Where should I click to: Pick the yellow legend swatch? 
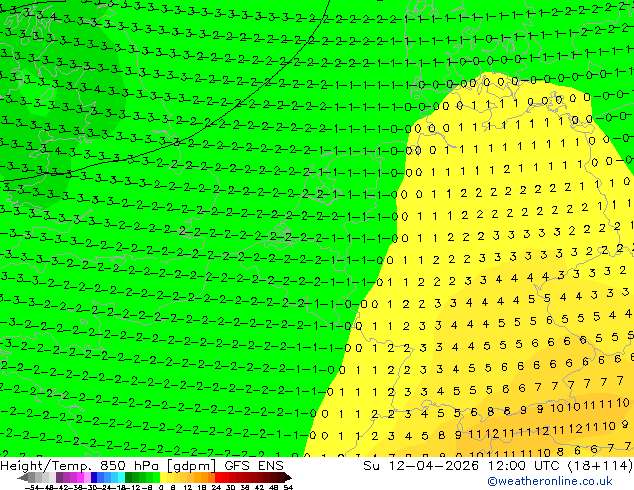click(163, 478)
